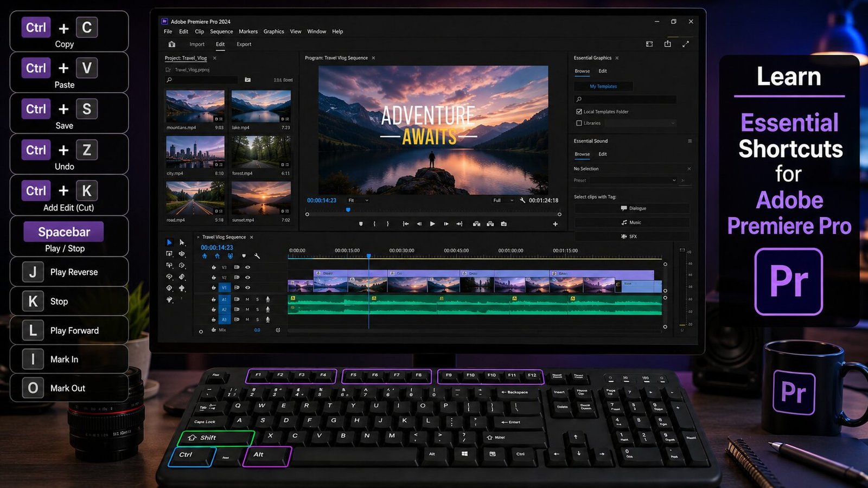Open the Fit zoom level dropdown
Viewport: 868px width, 488px height.
tap(359, 201)
